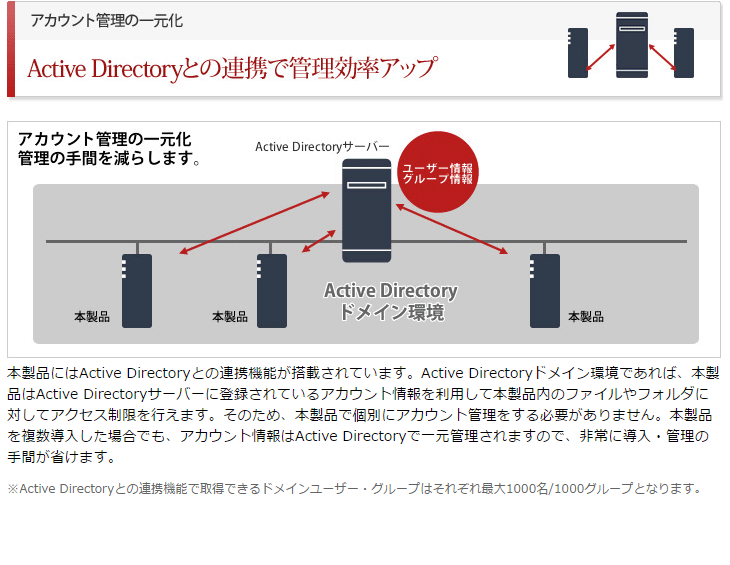The width and height of the screenshot is (730, 565).
Task: Click the paragraph line ending 手間が省けます。
Action: [x=61, y=457]
